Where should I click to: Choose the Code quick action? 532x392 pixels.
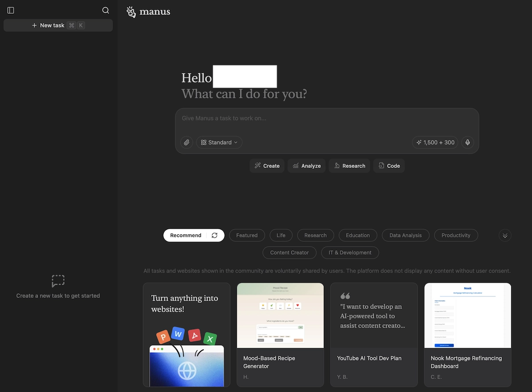point(389,166)
